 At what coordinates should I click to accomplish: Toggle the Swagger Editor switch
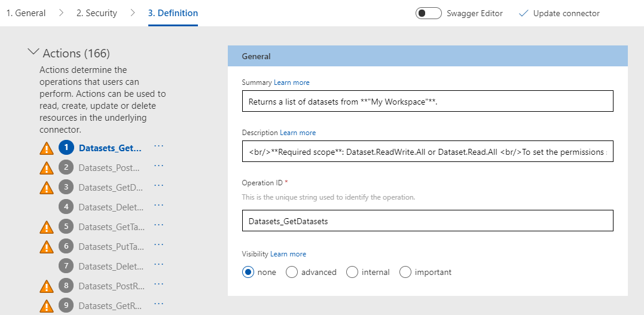[x=429, y=13]
